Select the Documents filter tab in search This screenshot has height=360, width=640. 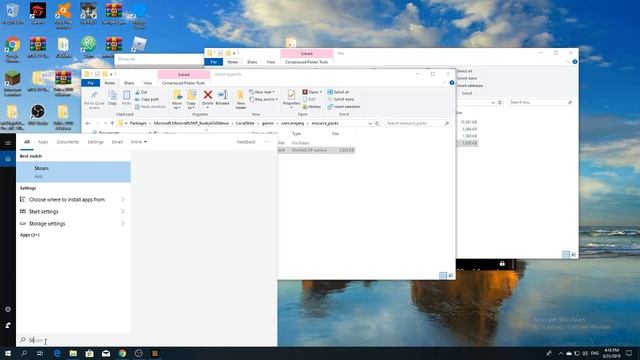tap(68, 142)
